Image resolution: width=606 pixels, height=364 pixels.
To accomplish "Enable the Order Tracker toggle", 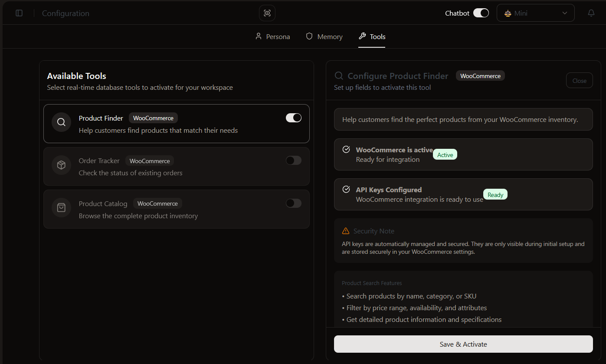I will [x=293, y=161].
